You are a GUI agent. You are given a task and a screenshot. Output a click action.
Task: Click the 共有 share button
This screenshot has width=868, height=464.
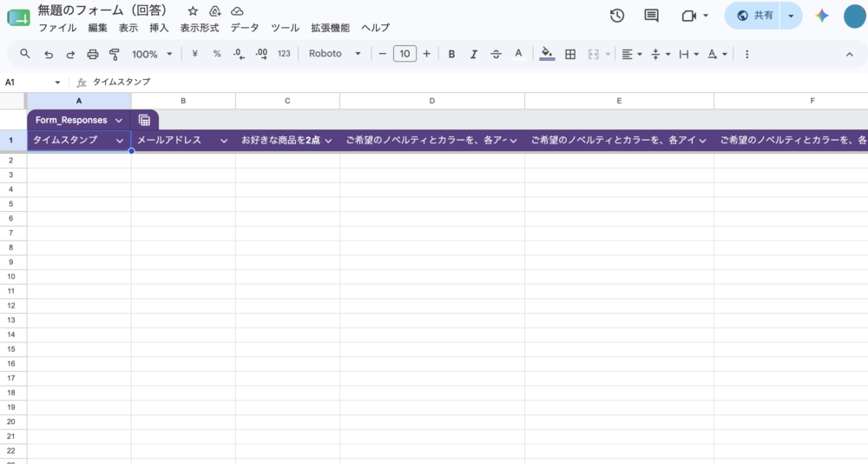pos(753,16)
